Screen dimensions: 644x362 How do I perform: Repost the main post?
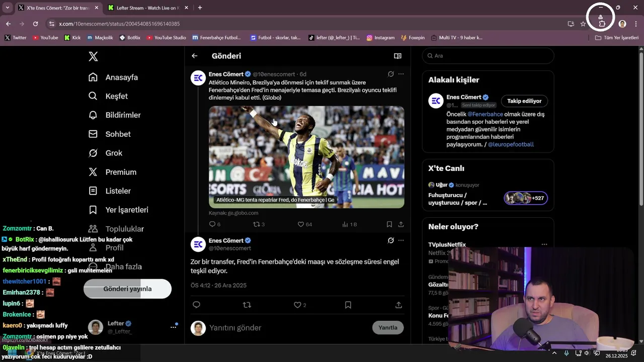coord(247,305)
